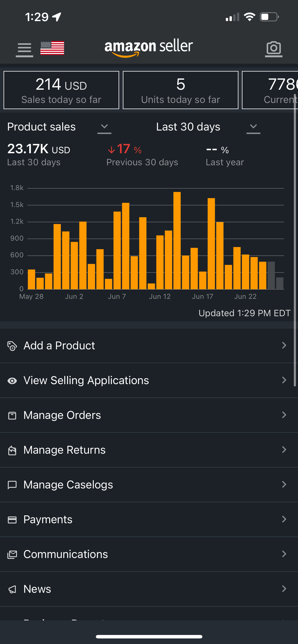This screenshot has width=298, height=644.
Task: Tap the Manage Orders box icon
Action: [12, 415]
